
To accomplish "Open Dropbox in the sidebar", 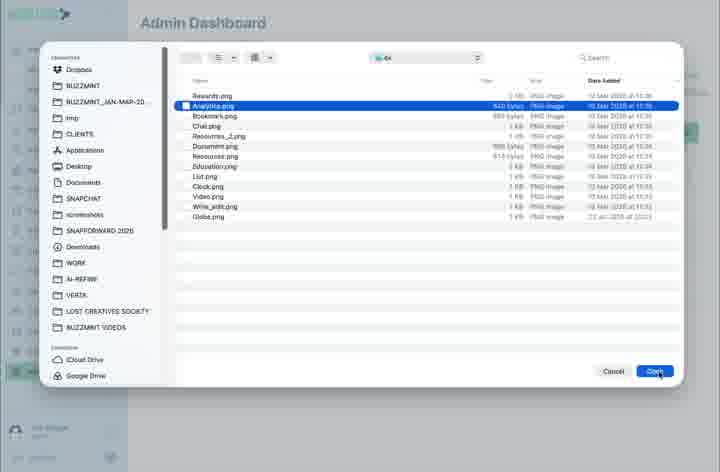I will coord(73,70).
